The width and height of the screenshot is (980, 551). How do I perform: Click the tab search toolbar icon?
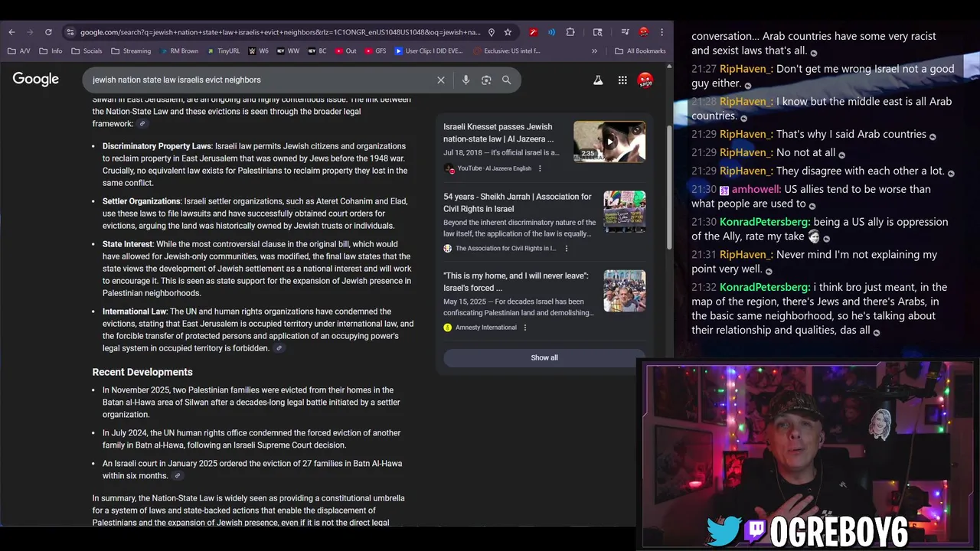tap(598, 32)
